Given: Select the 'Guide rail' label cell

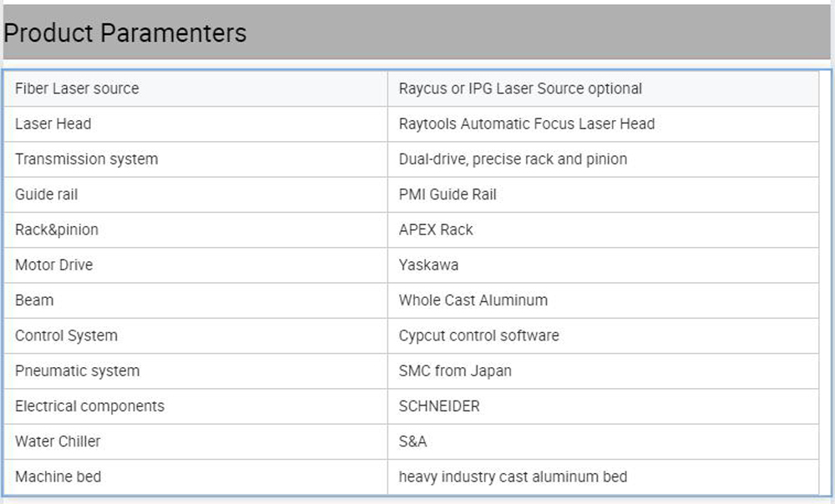Looking at the screenshot, I should click(195, 194).
